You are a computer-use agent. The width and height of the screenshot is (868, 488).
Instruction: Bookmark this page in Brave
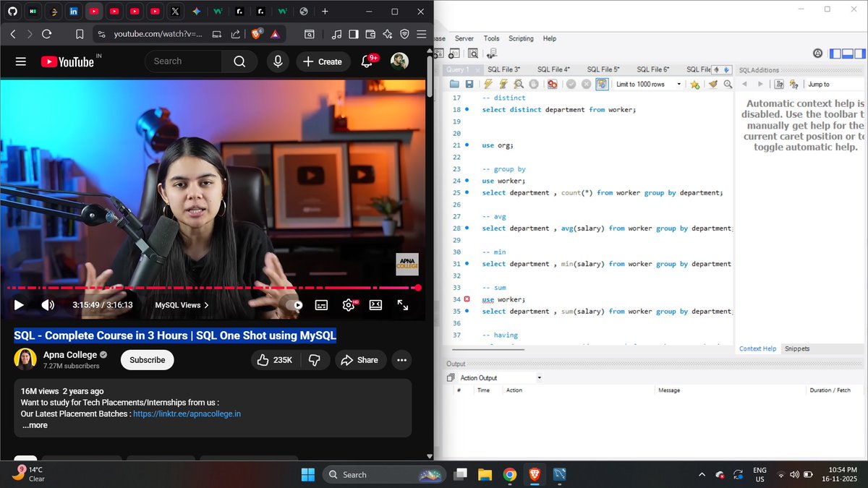[80, 34]
